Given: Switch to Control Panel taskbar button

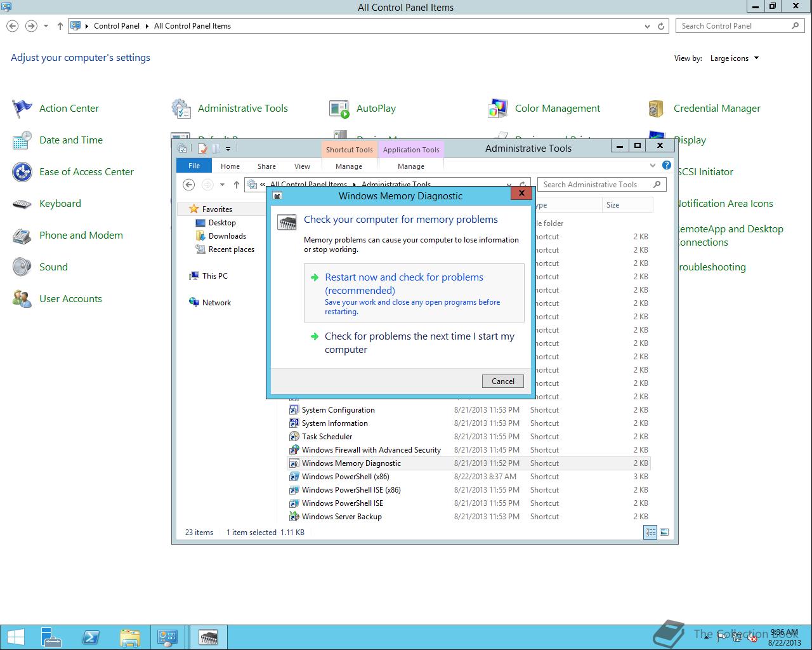Looking at the screenshot, I should click(168, 637).
